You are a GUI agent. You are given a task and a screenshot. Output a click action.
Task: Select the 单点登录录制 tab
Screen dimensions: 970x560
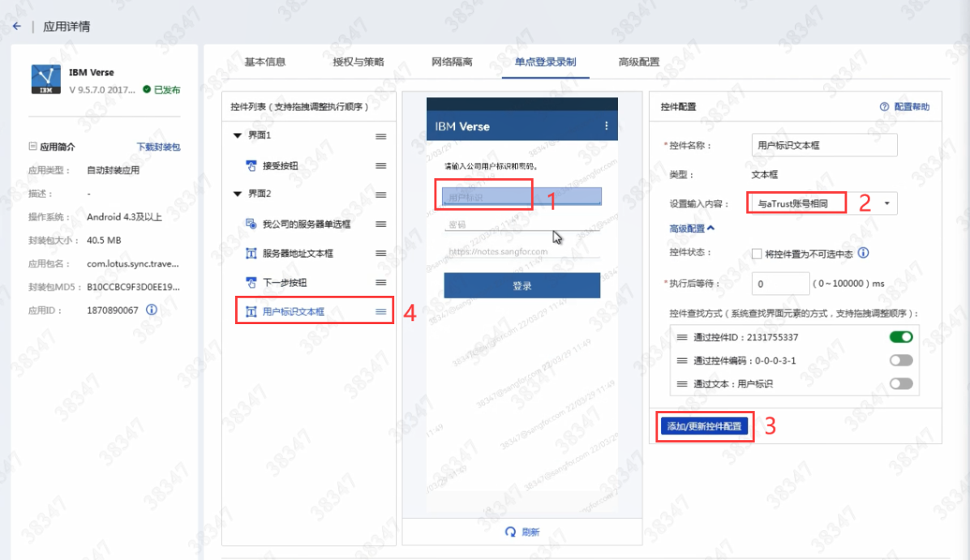tap(546, 62)
